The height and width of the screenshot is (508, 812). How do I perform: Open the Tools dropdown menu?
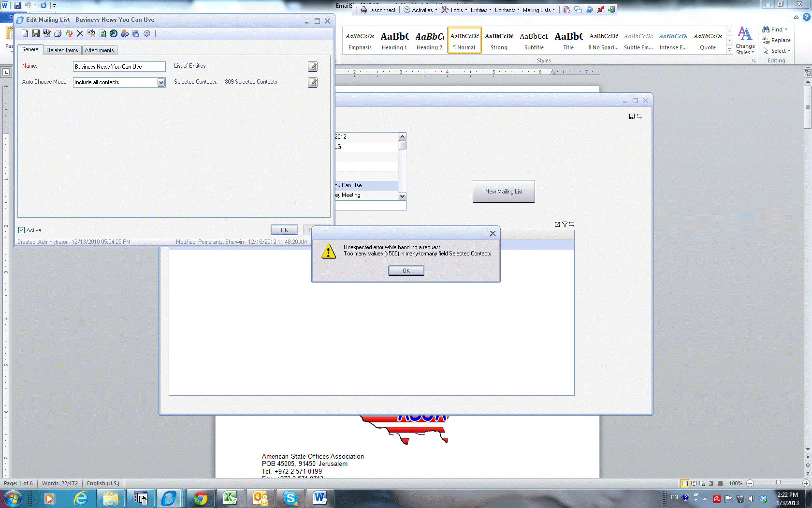pos(454,10)
